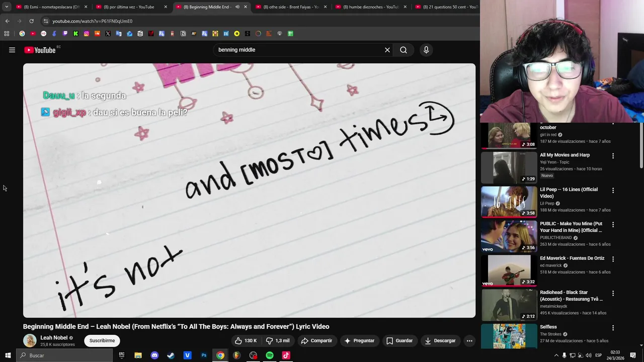Open the Windows Start button
Viewport: 644px width, 362px height.
[8, 355]
